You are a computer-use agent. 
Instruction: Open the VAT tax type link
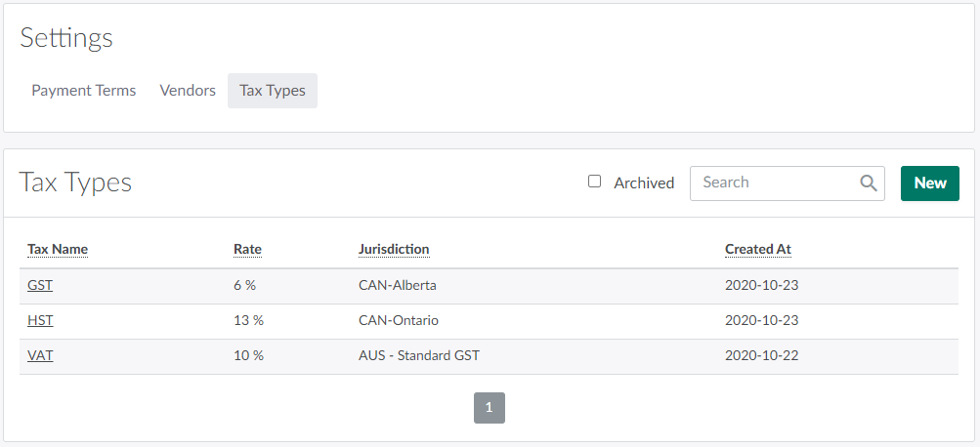coord(40,355)
